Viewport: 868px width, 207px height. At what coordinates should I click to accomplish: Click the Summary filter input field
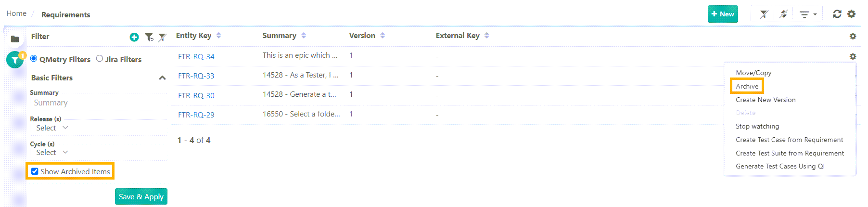click(98, 103)
